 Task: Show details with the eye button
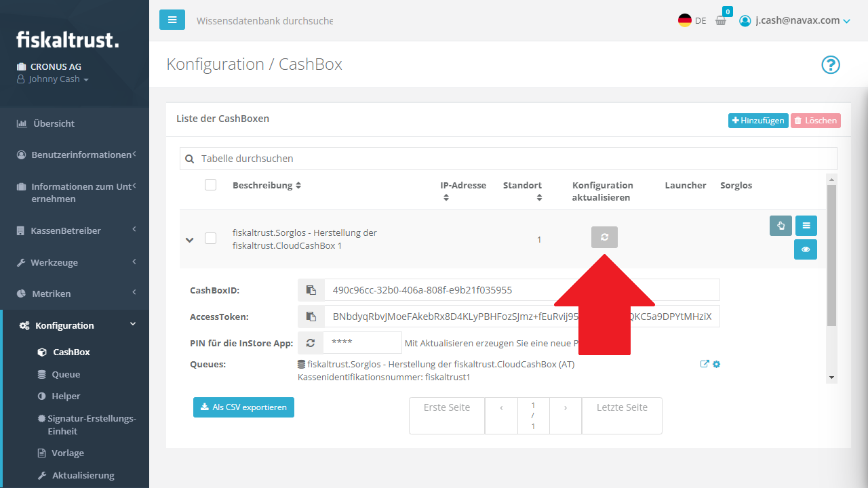click(x=806, y=249)
